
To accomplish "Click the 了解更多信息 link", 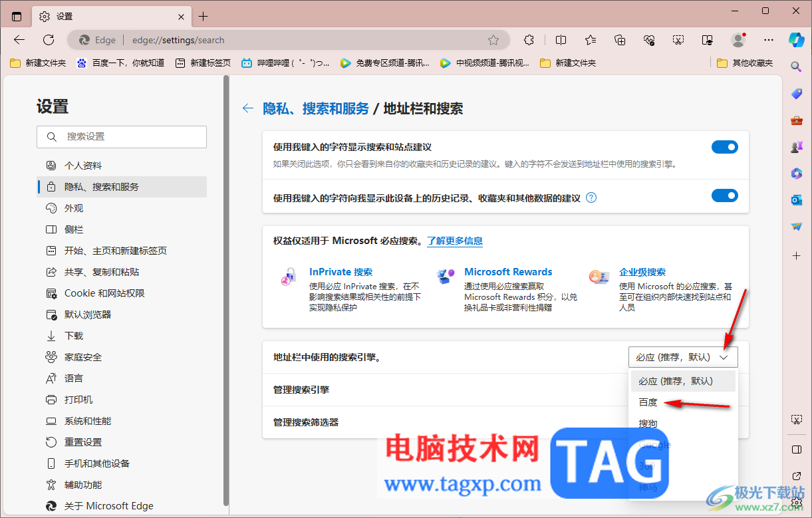I will pyautogui.click(x=455, y=241).
